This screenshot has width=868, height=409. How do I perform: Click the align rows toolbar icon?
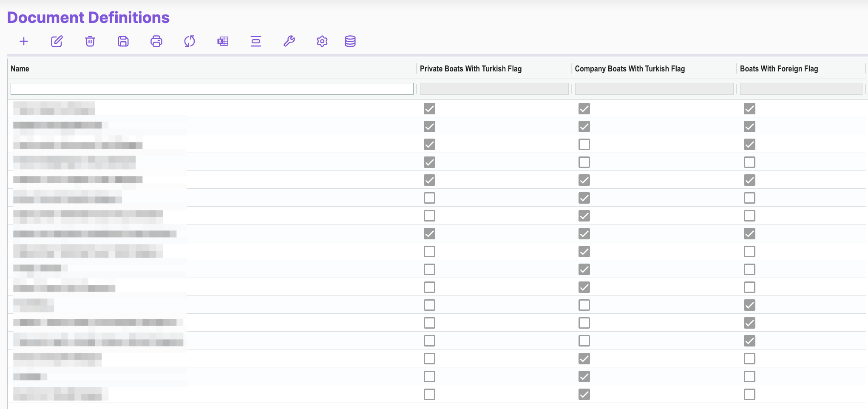click(x=256, y=41)
